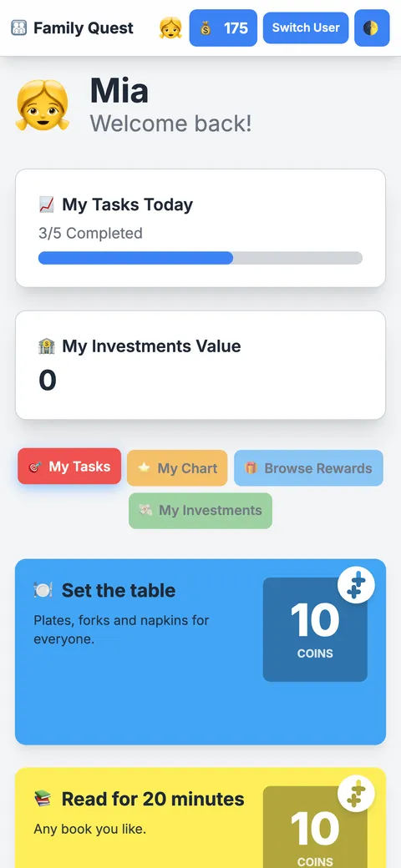Click the plus icon on Set the table
This screenshot has width=401, height=868.
pos(356,584)
